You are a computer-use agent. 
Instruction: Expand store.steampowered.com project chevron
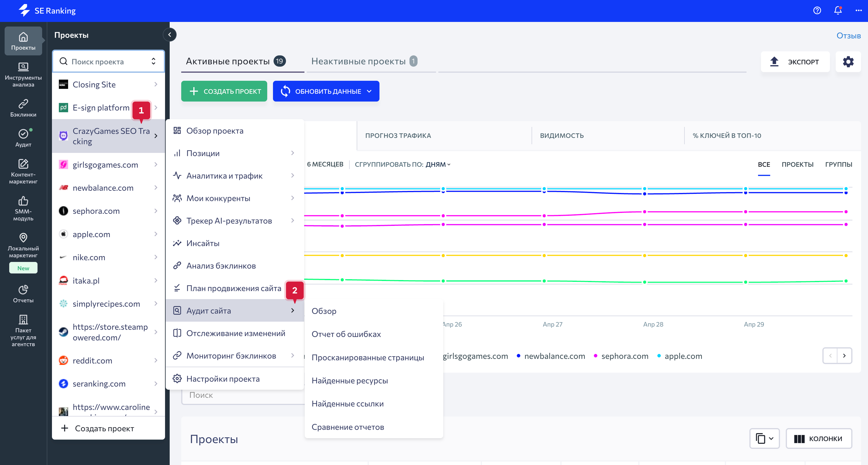(156, 332)
